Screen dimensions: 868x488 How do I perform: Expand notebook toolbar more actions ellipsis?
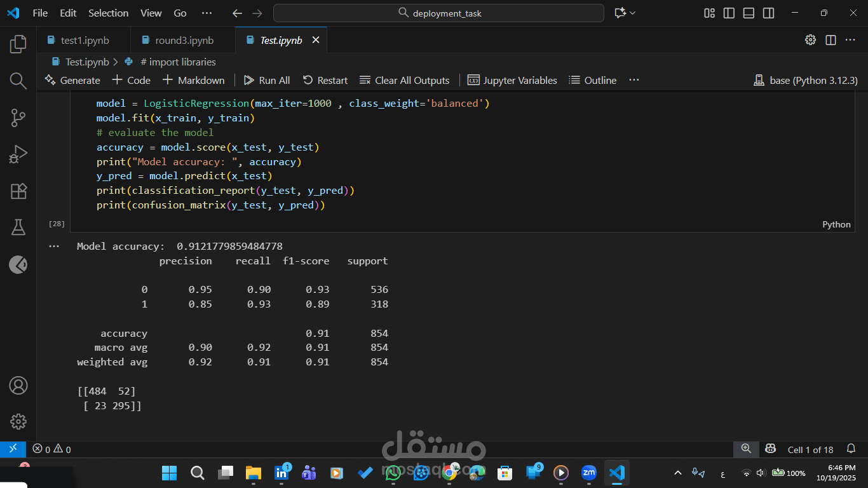634,80
